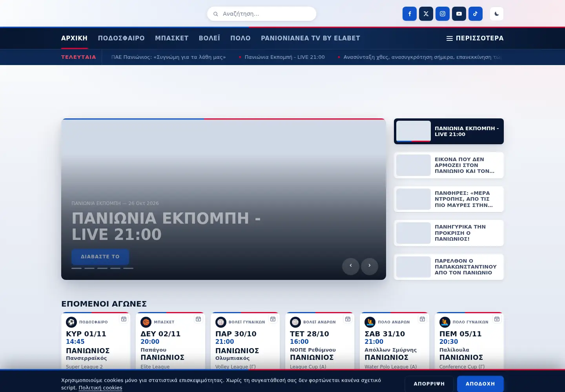
Task: Open ticker item Πανιώνια Εκπομπή - LIVE 21:00
Action: [x=285, y=57]
